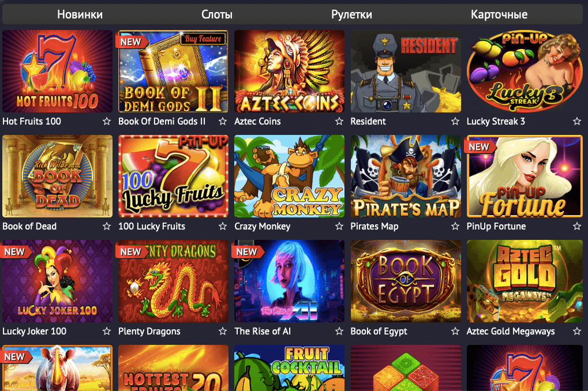Screen dimensions: 588x391
Task: Switch to the Слоты category
Action: click(217, 14)
